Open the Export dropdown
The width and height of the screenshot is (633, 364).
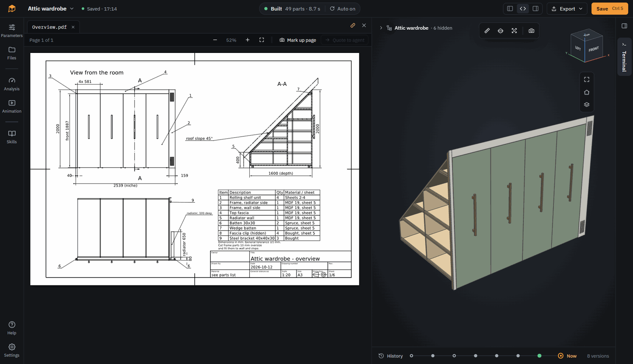pyautogui.click(x=567, y=9)
